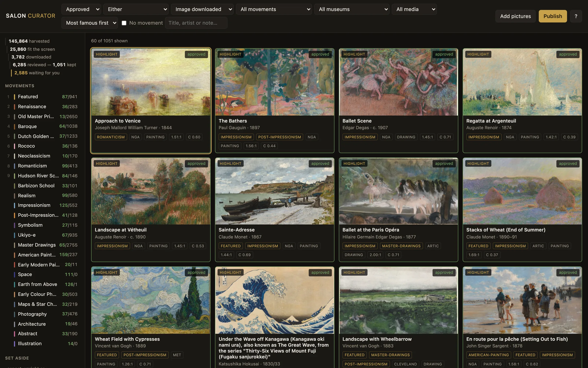Click POST-IMPRESSIONISM tag on The Bathers card
This screenshot has height=368, width=588.
(x=280, y=137)
